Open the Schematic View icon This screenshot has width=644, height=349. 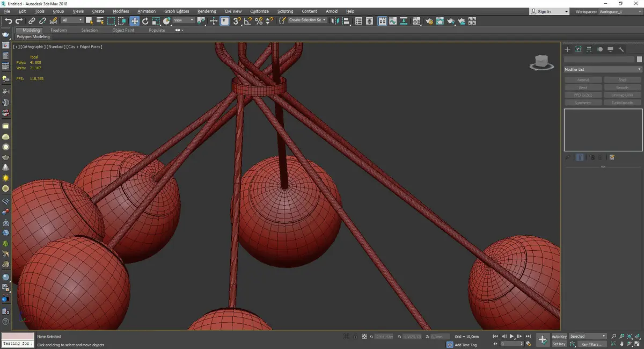coord(404,21)
